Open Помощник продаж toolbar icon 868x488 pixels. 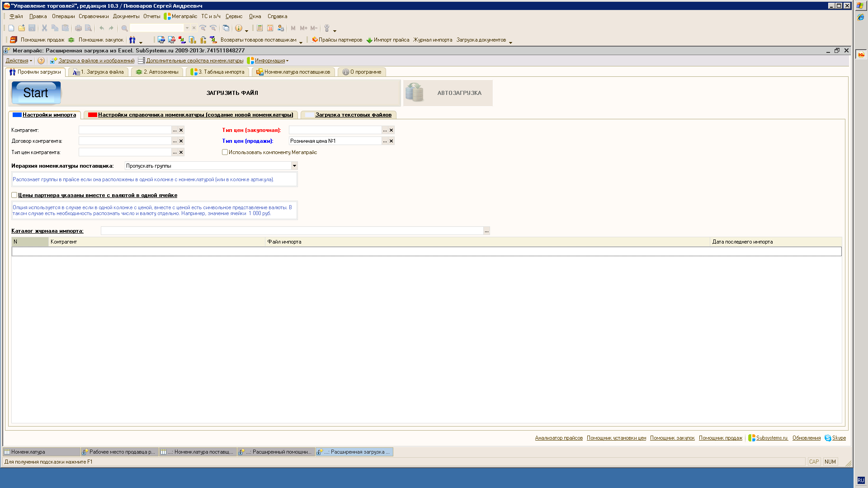14,40
